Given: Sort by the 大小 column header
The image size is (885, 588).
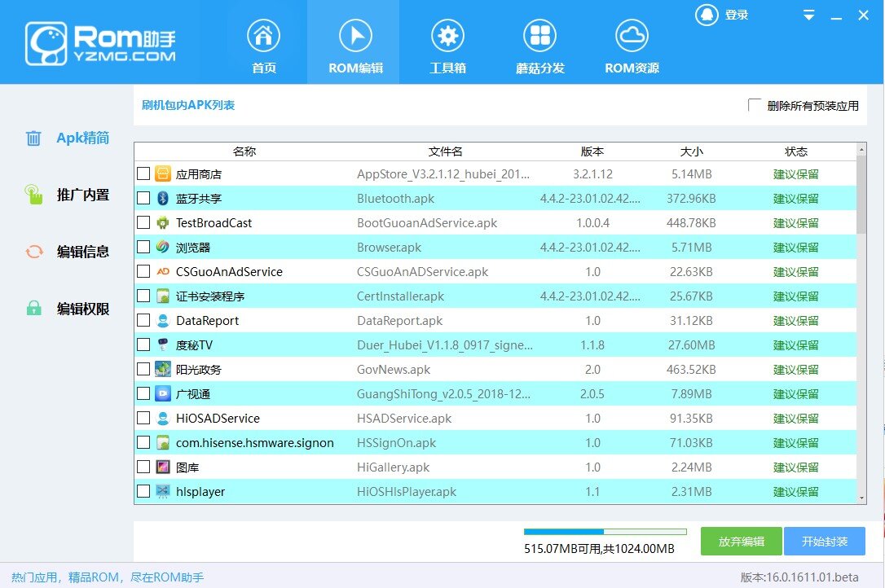Looking at the screenshot, I should coord(691,151).
